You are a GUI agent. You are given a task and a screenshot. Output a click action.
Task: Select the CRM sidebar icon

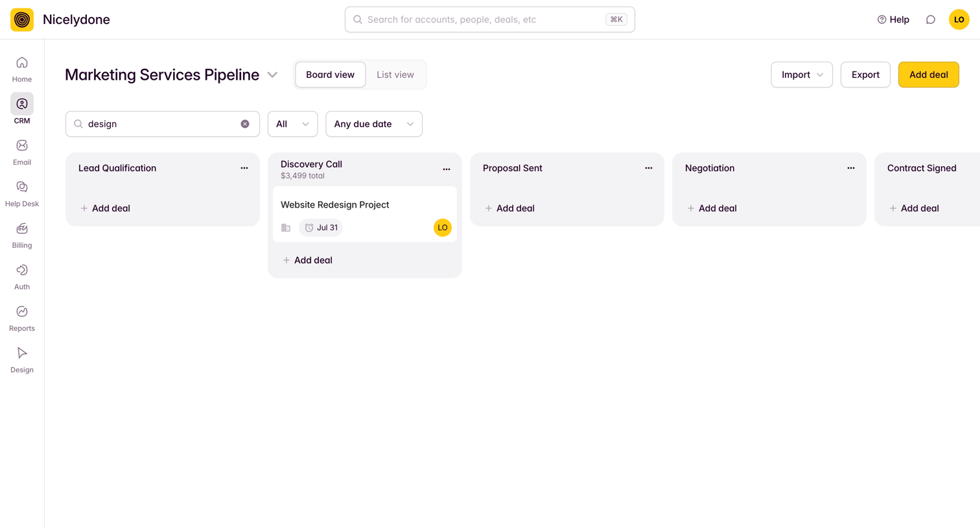click(x=22, y=104)
